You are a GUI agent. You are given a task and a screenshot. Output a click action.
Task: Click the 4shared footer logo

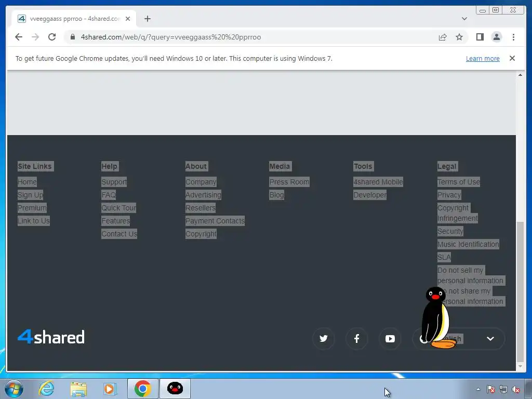pyautogui.click(x=51, y=337)
